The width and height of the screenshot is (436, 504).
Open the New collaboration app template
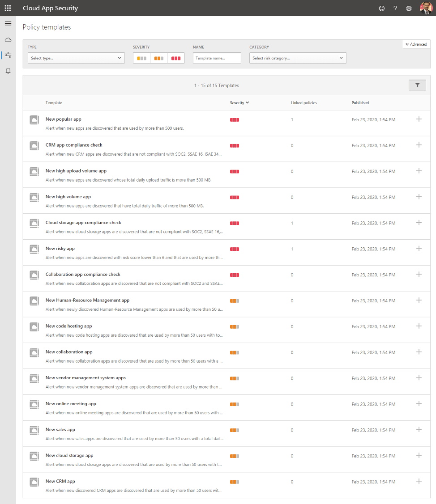(69, 352)
